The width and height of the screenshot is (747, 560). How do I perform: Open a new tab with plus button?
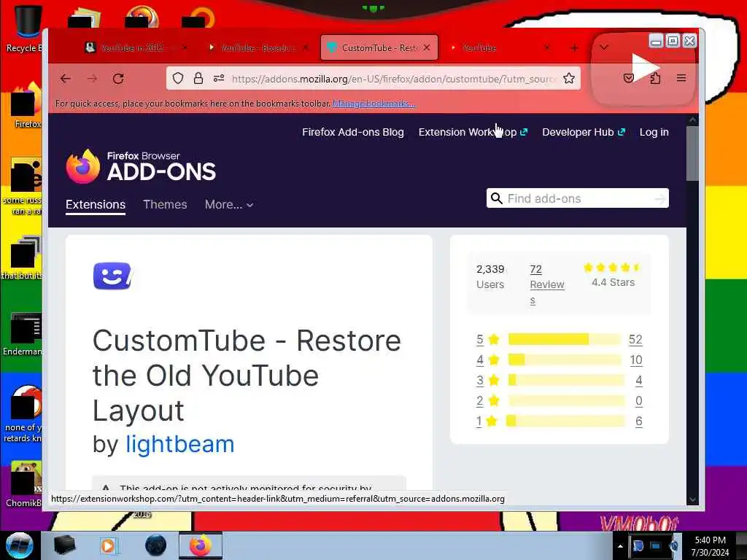coord(575,47)
